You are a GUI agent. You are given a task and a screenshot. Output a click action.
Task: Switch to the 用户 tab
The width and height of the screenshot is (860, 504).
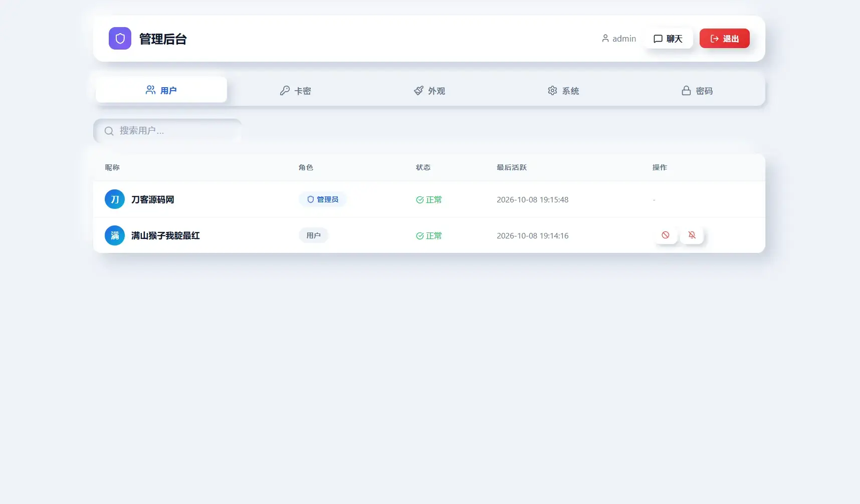point(161,90)
